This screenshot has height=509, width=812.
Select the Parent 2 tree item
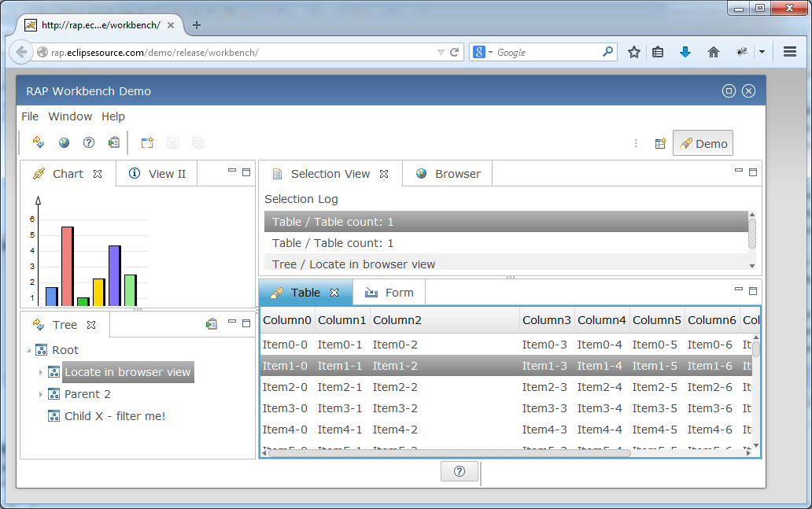coord(87,394)
